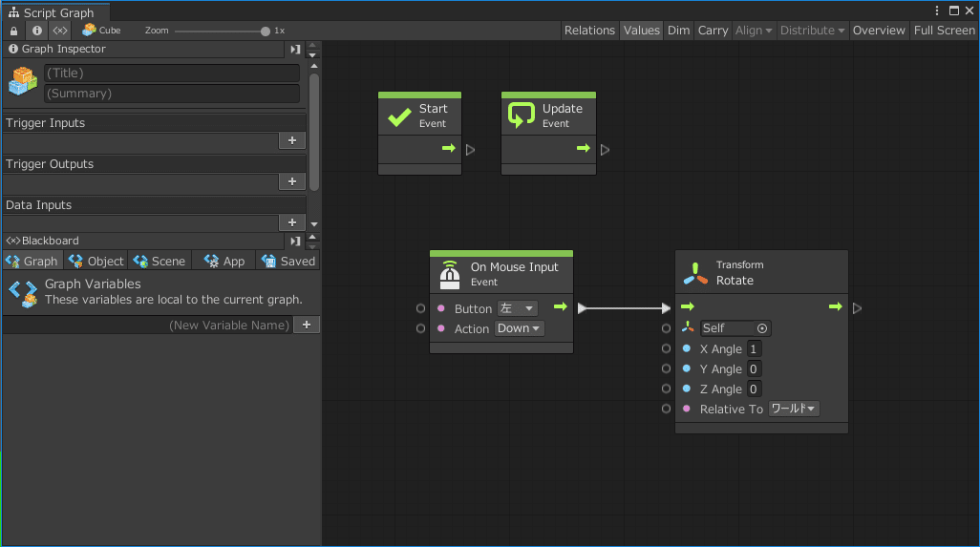
Task: Select the Object variables tab
Action: [x=96, y=261]
